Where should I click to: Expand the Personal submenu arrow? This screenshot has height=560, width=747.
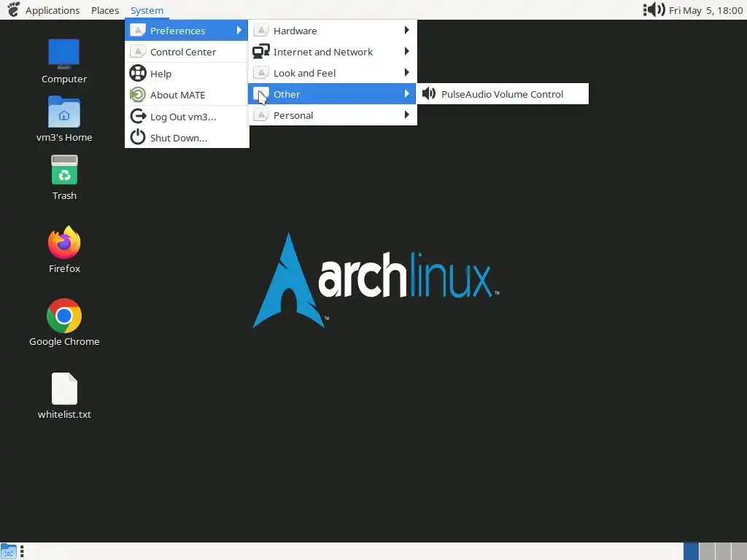[x=406, y=114]
